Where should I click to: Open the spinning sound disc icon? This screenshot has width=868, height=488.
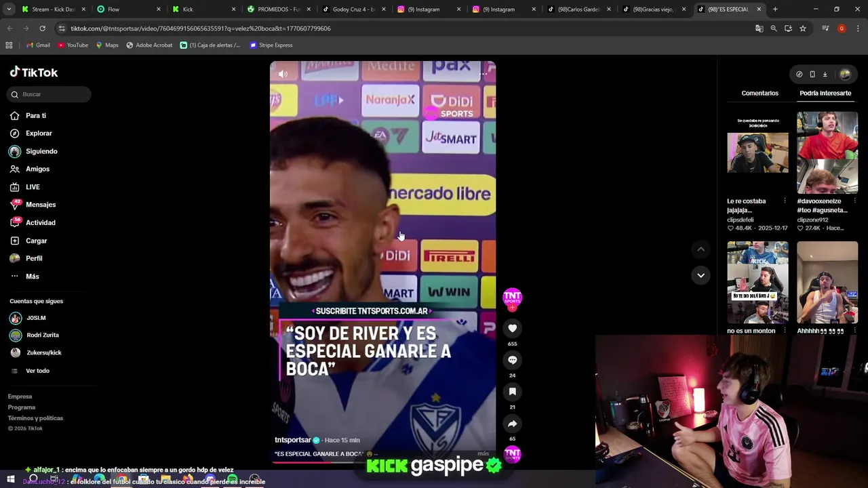click(x=512, y=454)
